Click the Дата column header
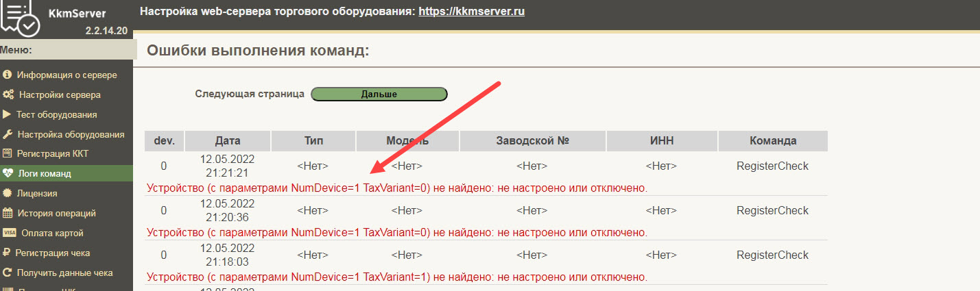The height and width of the screenshot is (291, 980). click(228, 140)
